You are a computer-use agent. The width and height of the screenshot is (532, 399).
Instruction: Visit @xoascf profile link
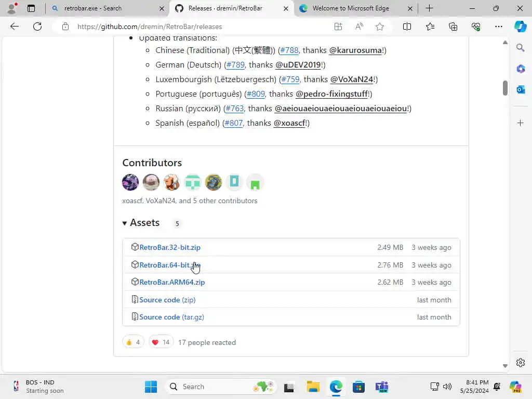click(x=289, y=123)
